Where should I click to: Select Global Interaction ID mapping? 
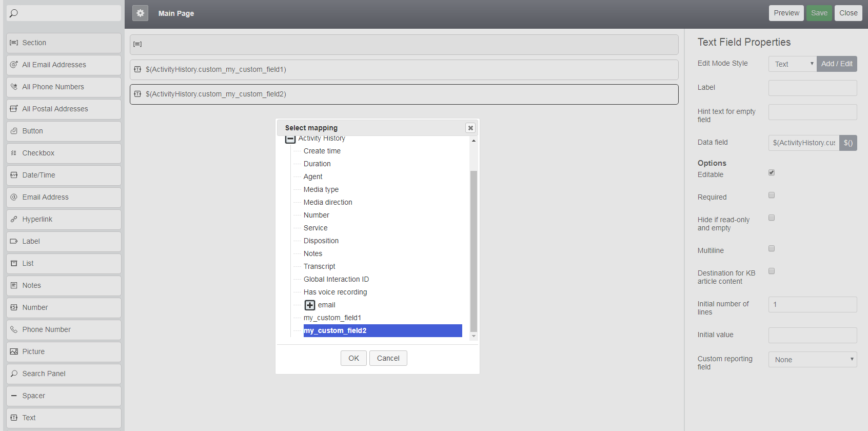click(336, 279)
